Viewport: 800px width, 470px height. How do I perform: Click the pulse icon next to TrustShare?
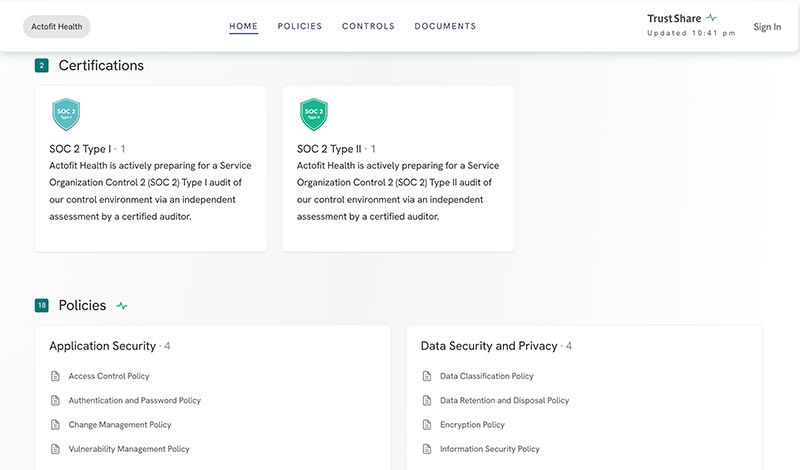pyautogui.click(x=711, y=18)
